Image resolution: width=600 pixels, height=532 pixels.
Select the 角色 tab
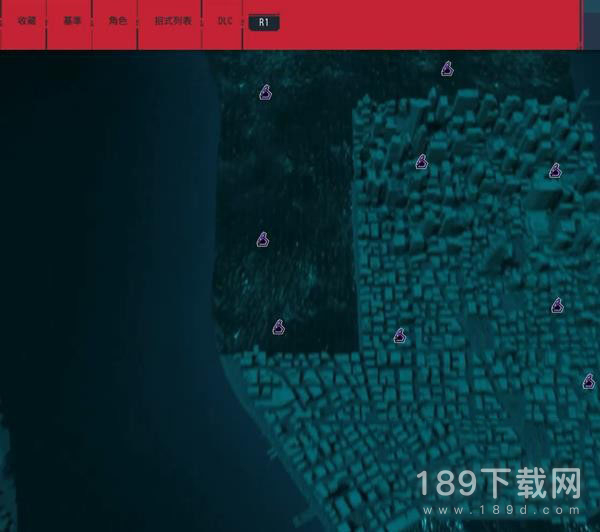click(118, 21)
